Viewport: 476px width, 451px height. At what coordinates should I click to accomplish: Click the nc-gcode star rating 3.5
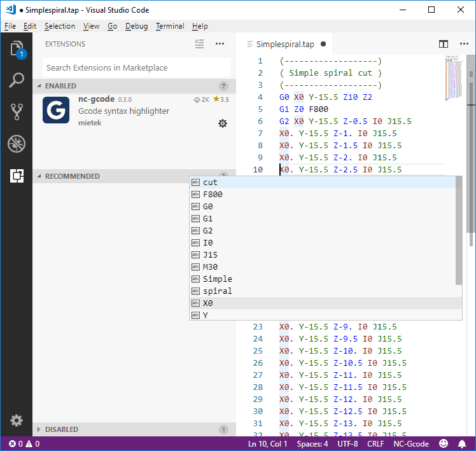[x=221, y=99]
